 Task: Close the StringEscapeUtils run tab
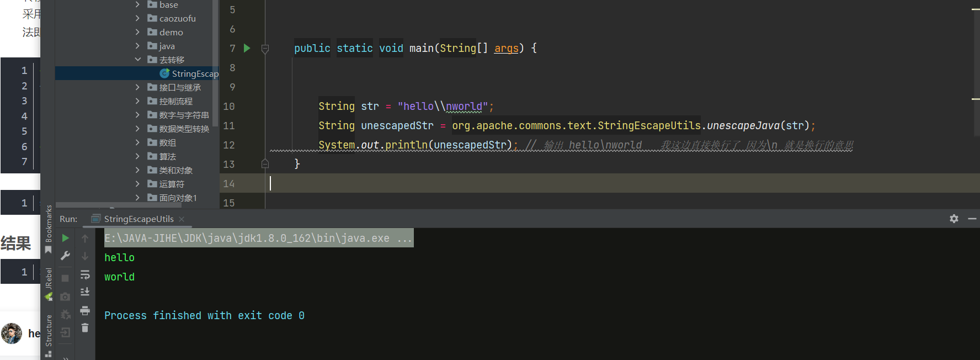(x=182, y=219)
